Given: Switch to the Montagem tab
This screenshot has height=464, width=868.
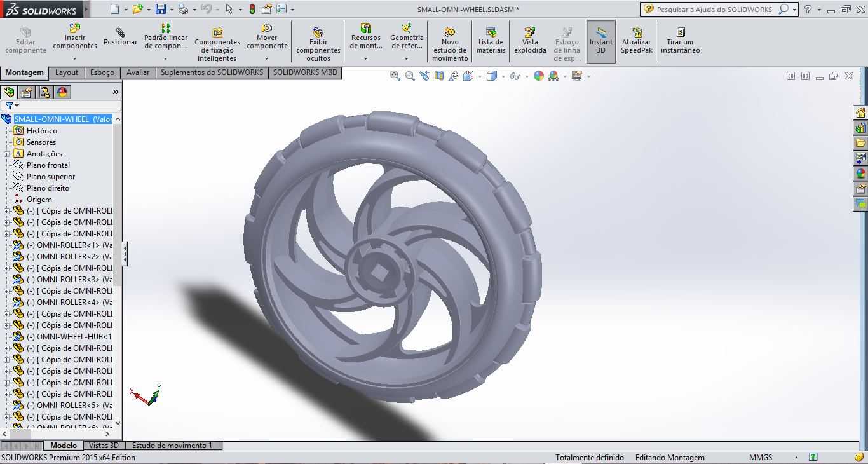Looking at the screenshot, I should [x=24, y=72].
